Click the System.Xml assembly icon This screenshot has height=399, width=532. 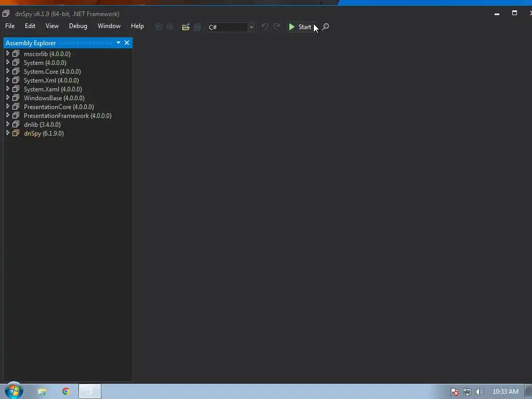[x=16, y=80]
